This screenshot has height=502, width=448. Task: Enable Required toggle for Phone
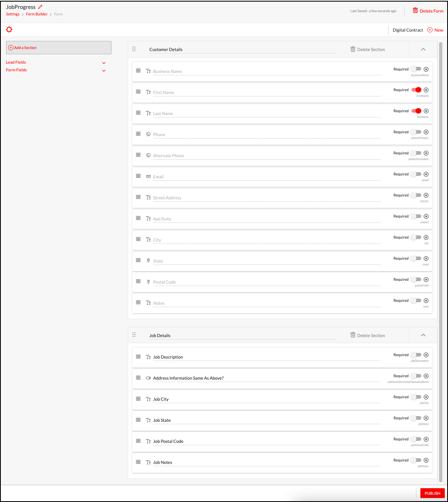(x=416, y=132)
